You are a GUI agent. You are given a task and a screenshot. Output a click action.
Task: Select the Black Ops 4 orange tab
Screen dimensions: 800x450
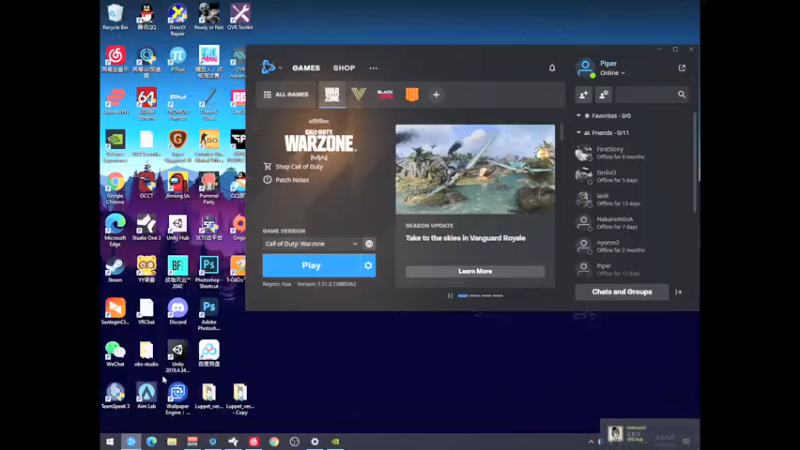412,94
